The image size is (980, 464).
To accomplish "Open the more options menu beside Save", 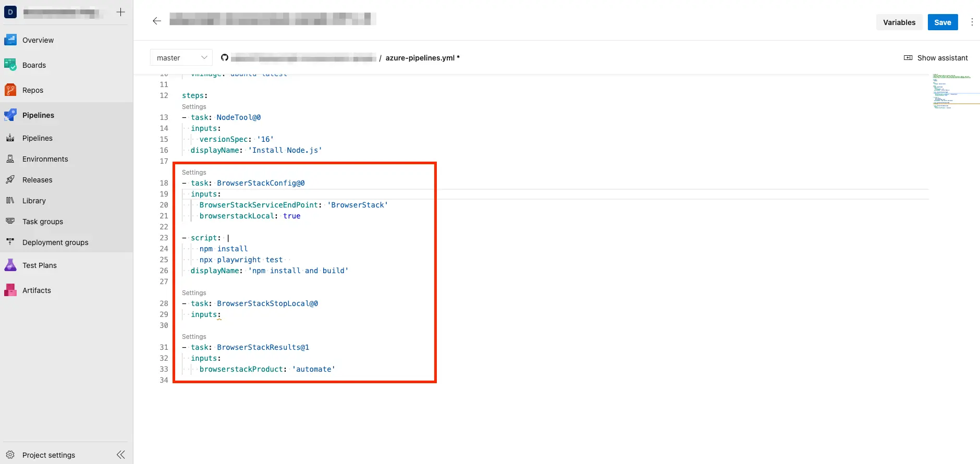I will pyautogui.click(x=972, y=22).
